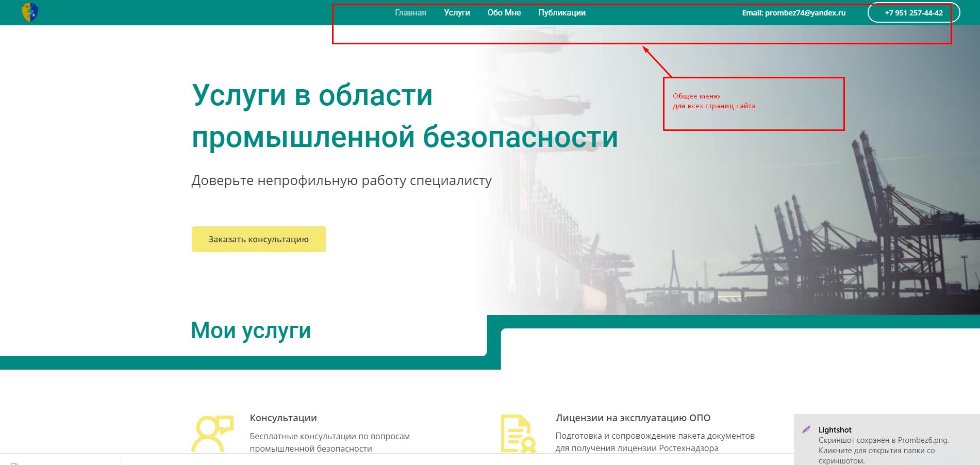Open the Консультации service heading
The width and height of the screenshot is (980, 465).
[283, 418]
